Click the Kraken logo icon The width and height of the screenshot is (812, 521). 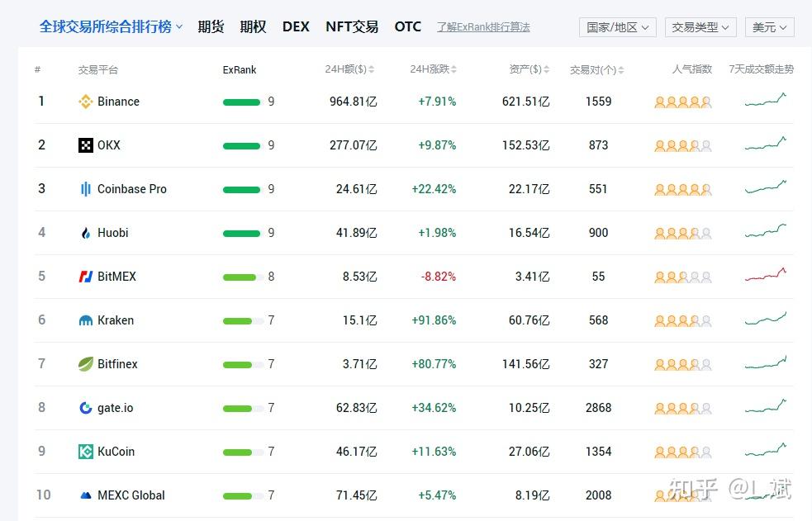tap(85, 320)
